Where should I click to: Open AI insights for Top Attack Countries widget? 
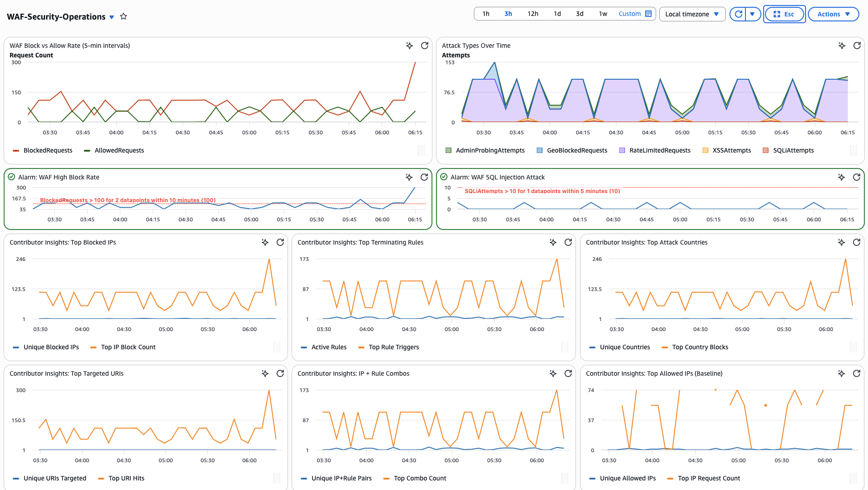842,242
